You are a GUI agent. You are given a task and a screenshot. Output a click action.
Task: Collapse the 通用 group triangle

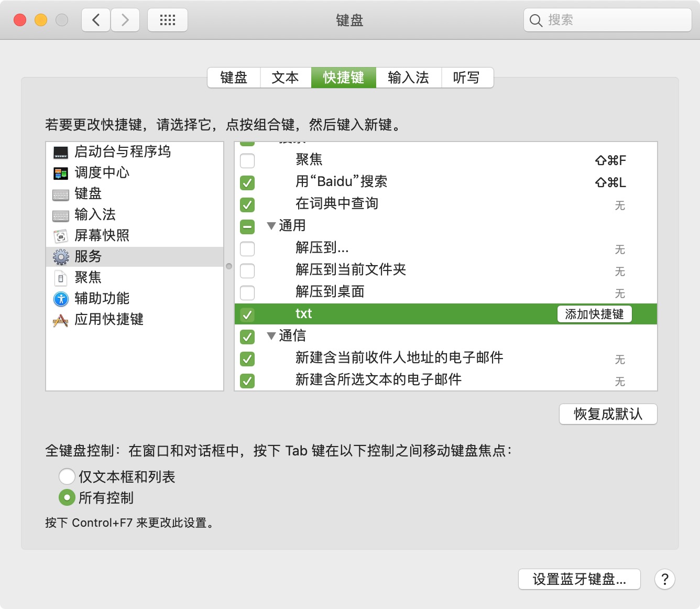pos(271,226)
